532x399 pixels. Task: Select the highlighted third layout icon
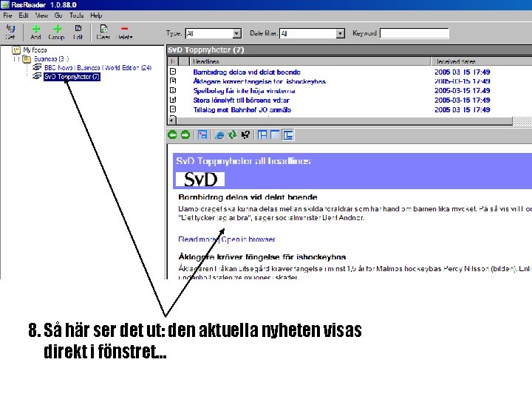(288, 135)
